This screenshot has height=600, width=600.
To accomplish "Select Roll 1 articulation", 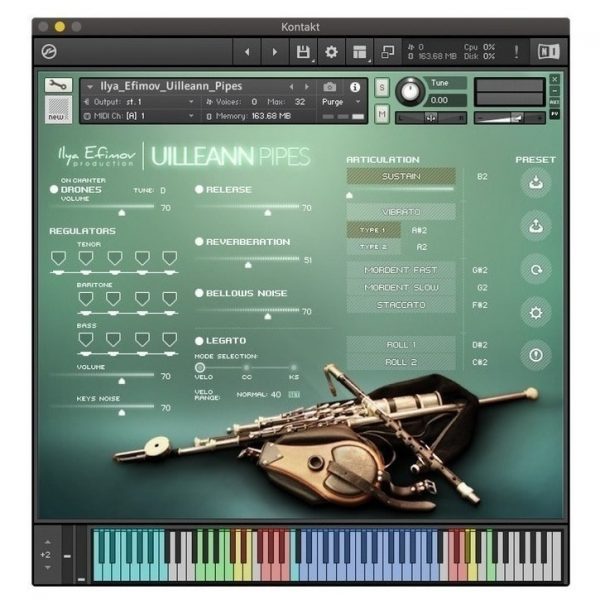I will click(x=401, y=345).
